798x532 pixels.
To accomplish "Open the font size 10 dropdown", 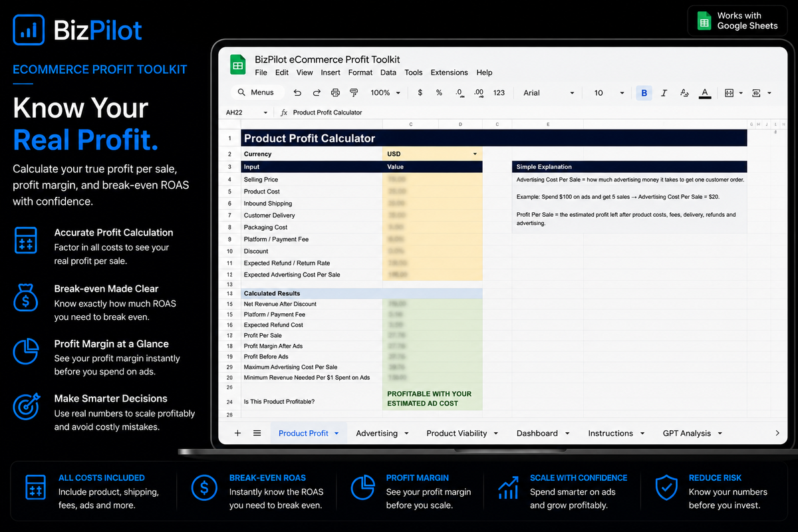I will click(x=609, y=93).
